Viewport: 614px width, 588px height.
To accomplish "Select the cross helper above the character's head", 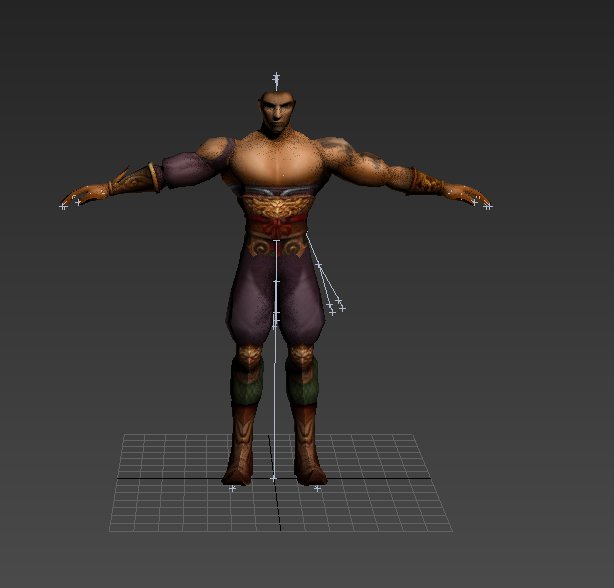I will click(276, 80).
